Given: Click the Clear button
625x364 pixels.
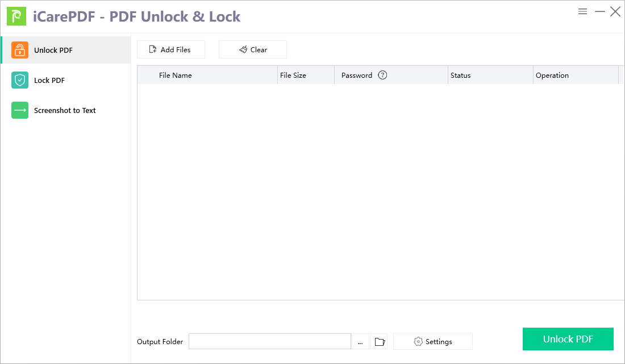Looking at the screenshot, I should [x=252, y=49].
